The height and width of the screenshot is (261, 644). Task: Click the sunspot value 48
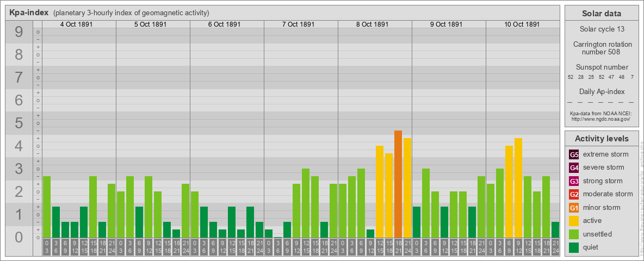pos(621,77)
